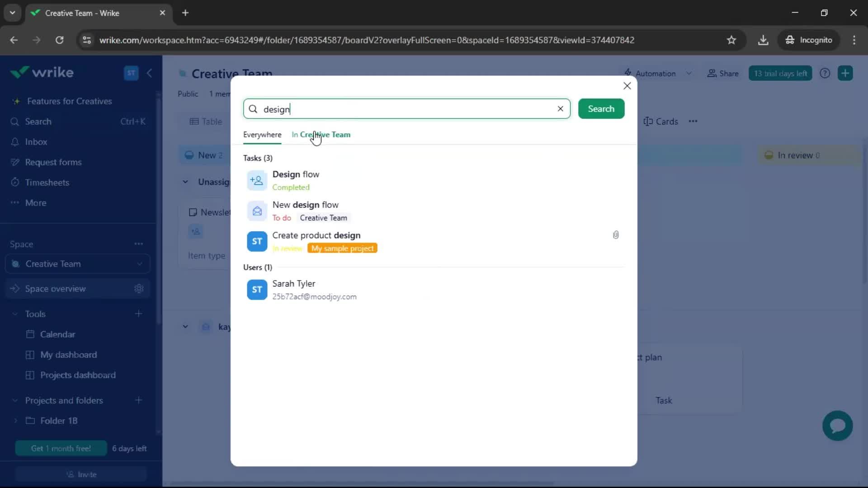Image resolution: width=868 pixels, height=488 pixels.
Task: Open Space options three-dot menu
Action: [x=139, y=244]
